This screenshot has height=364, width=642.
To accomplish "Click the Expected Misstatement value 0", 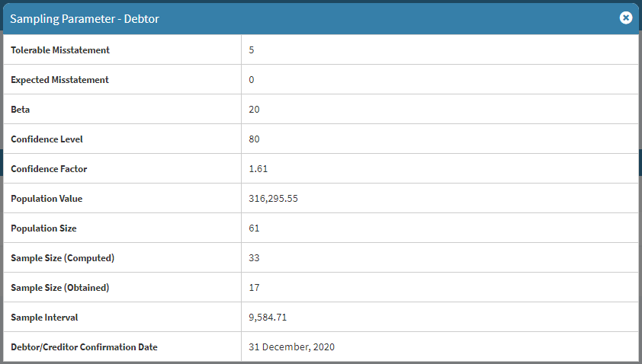I will tap(252, 80).
